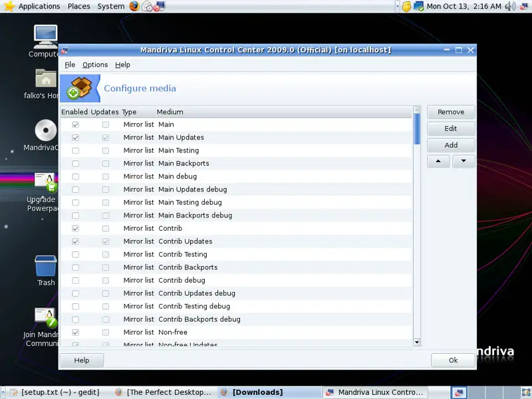Click the system tray icon right of the volume

pyautogui.click(x=524, y=6)
